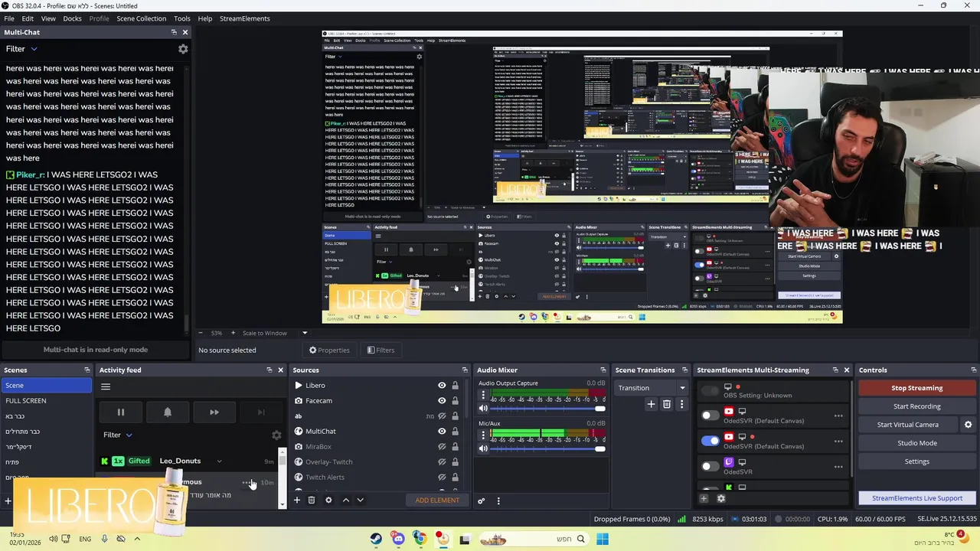Mute Audio Output Capture speaker icon

point(483,409)
